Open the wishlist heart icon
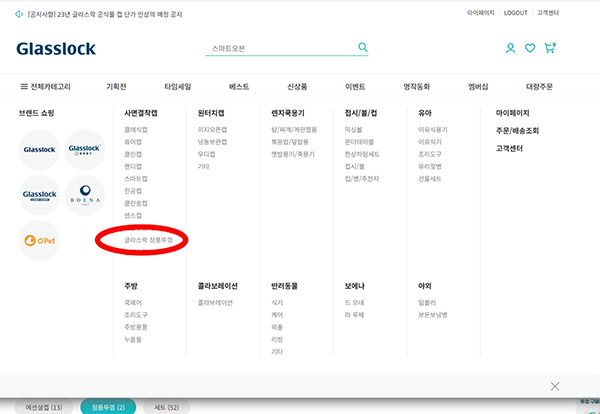Viewport: 600px width, 414px height. click(x=530, y=48)
